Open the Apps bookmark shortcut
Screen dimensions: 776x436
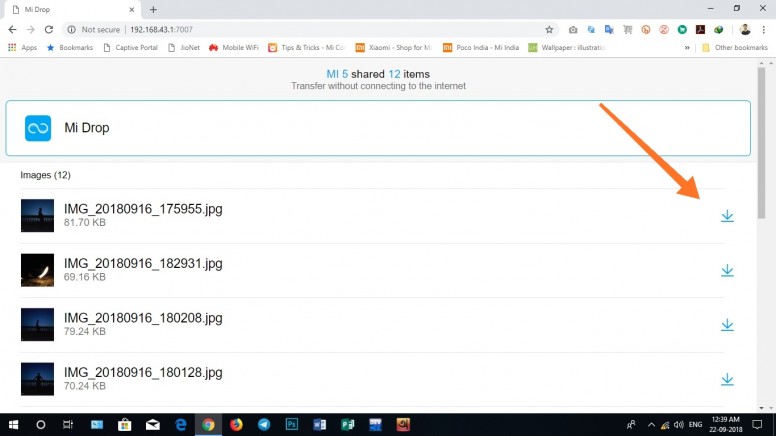coord(23,48)
